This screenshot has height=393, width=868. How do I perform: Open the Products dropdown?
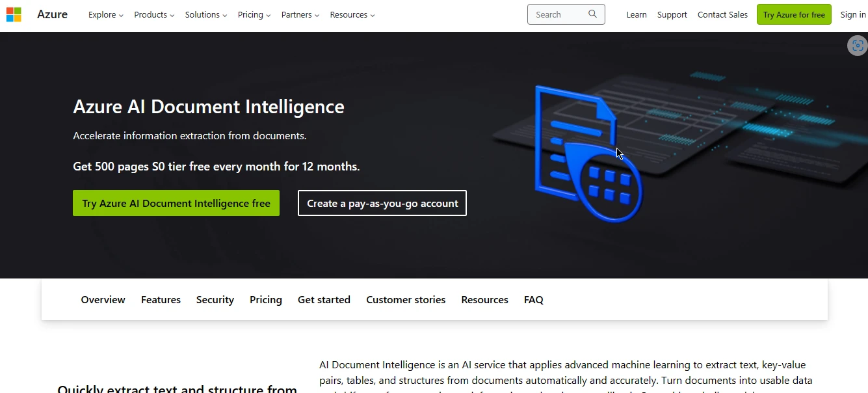click(x=154, y=14)
